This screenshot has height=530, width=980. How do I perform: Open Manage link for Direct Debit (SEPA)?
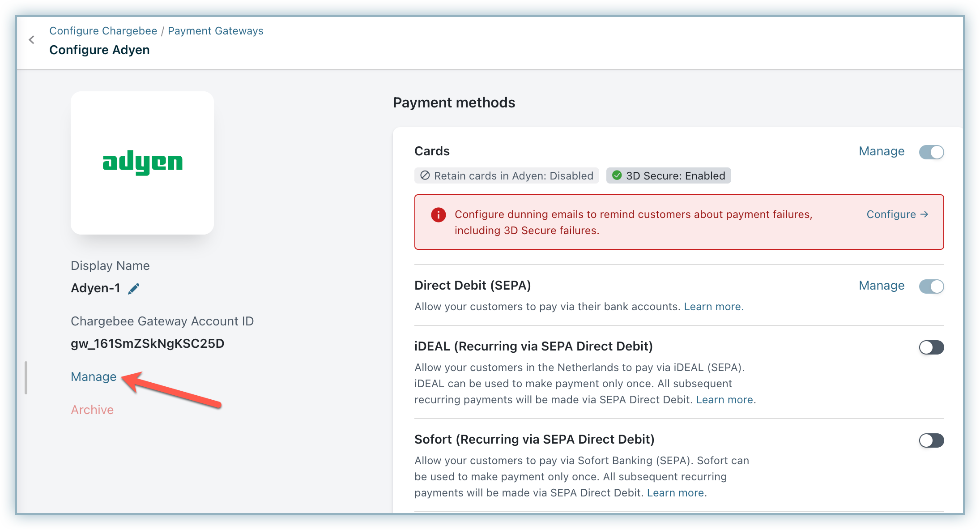click(x=881, y=286)
